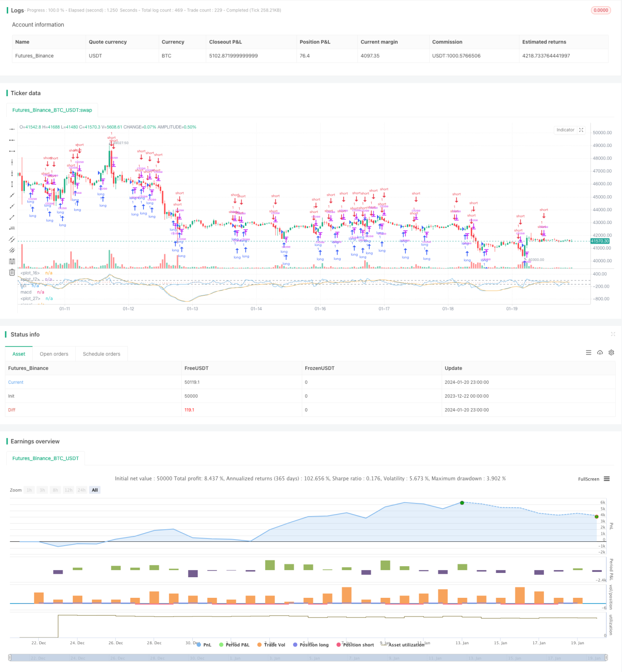Select the 24h zoom range option

click(x=82, y=490)
